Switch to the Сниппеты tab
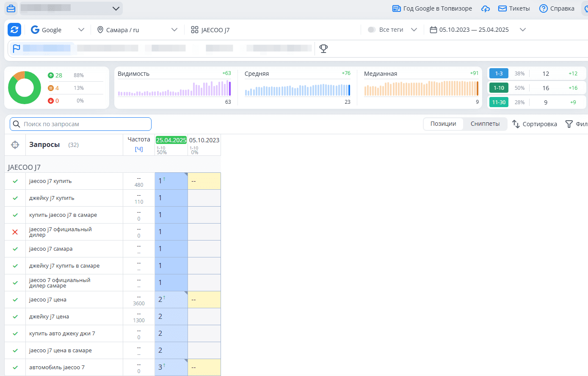Viewport: 588px width, 376px height. click(485, 124)
